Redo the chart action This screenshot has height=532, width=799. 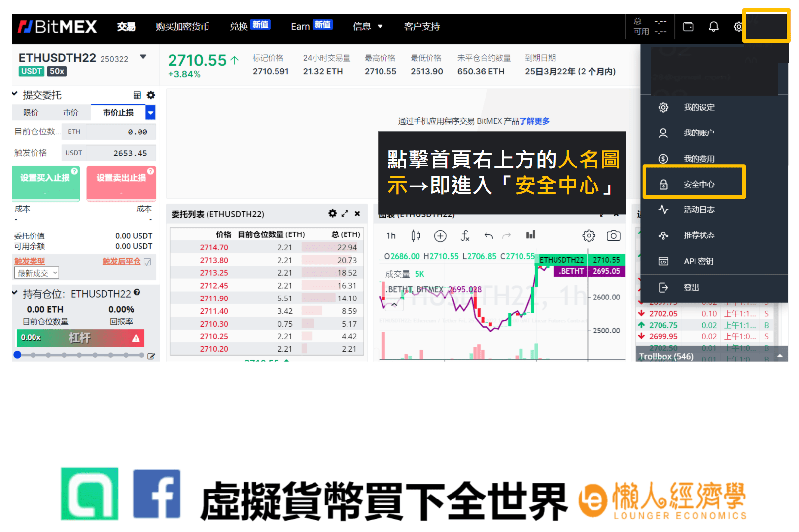click(507, 236)
